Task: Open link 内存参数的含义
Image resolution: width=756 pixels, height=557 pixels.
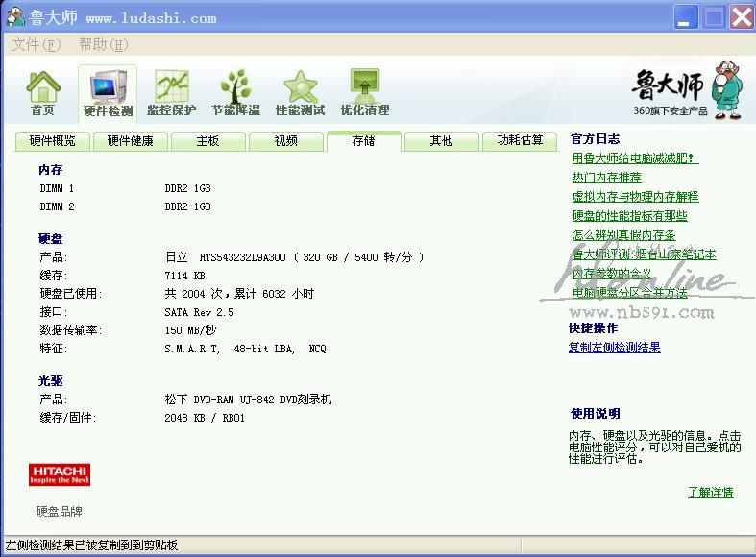Action: (x=611, y=274)
